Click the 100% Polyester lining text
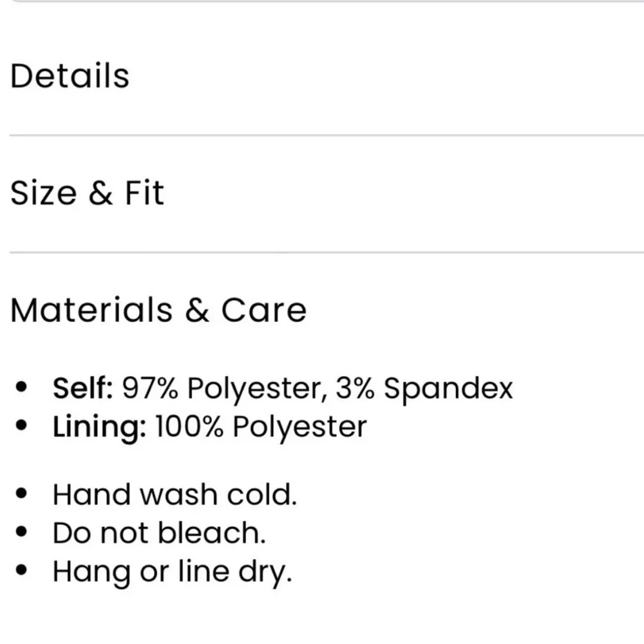 [261, 428]
